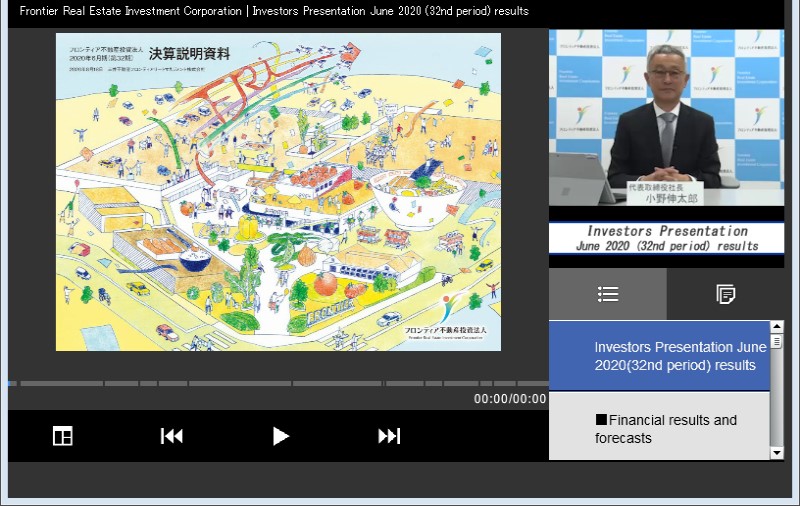The image size is (800, 506).
Task: Click the chapter list scroll down arrow
Action: (x=777, y=453)
